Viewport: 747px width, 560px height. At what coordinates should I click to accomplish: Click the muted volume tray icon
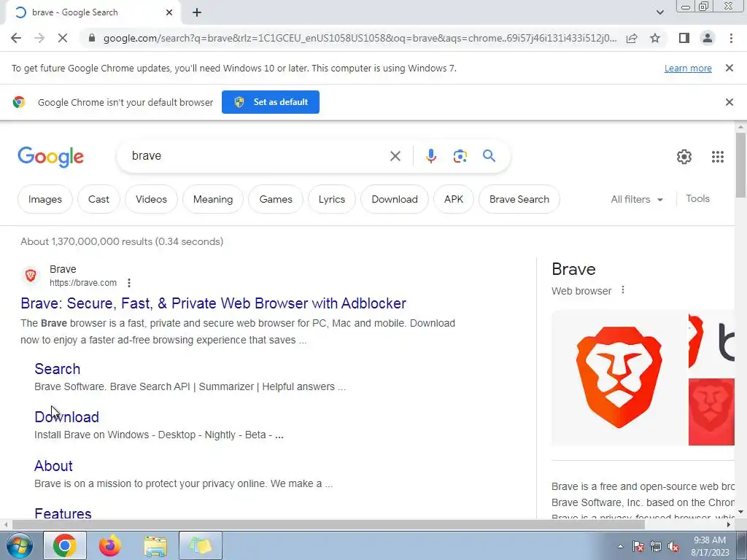pyautogui.click(x=673, y=546)
